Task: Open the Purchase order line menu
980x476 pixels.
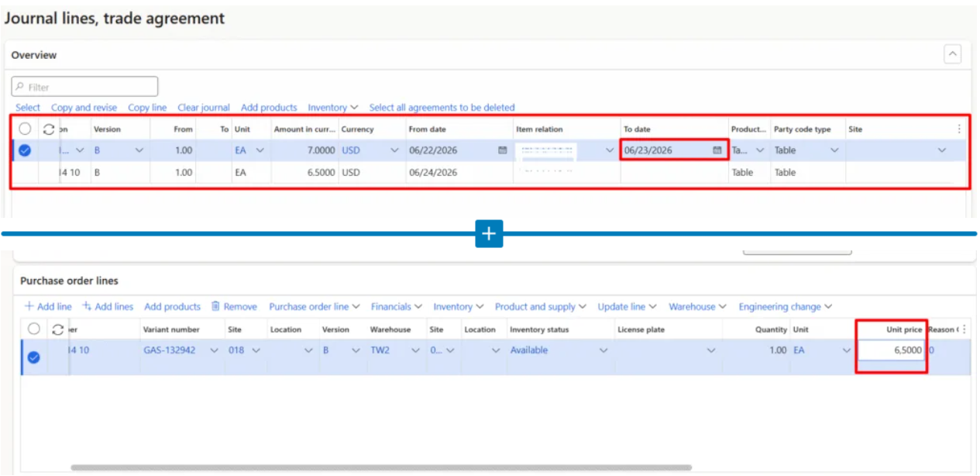Action: click(x=315, y=307)
